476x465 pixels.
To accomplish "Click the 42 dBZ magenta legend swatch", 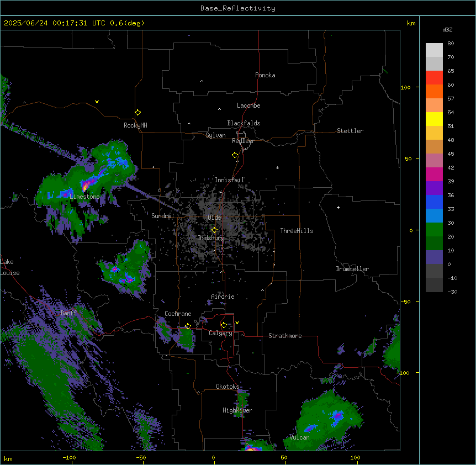I will [x=434, y=174].
